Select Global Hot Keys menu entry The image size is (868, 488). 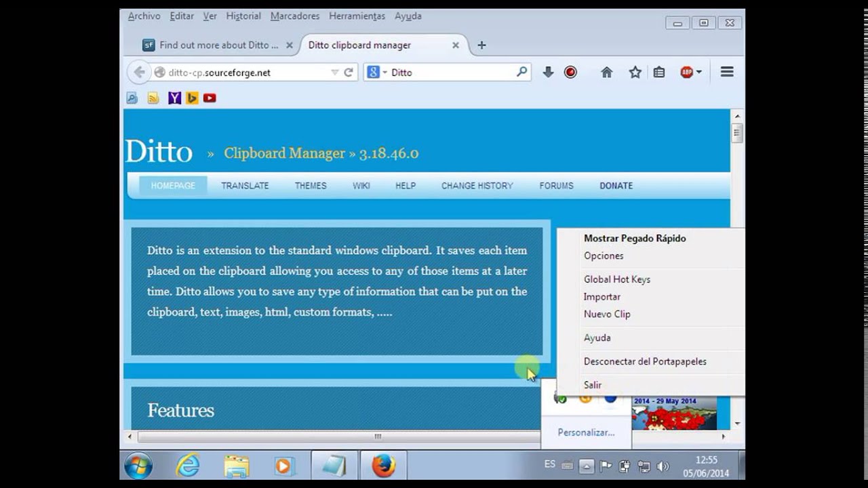[x=651, y=279]
